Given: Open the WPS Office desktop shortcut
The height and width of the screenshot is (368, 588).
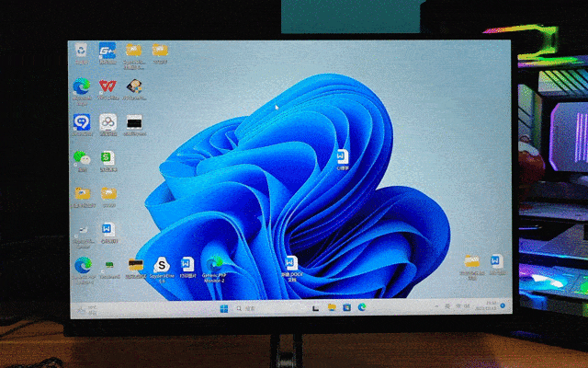Looking at the screenshot, I should 107,86.
